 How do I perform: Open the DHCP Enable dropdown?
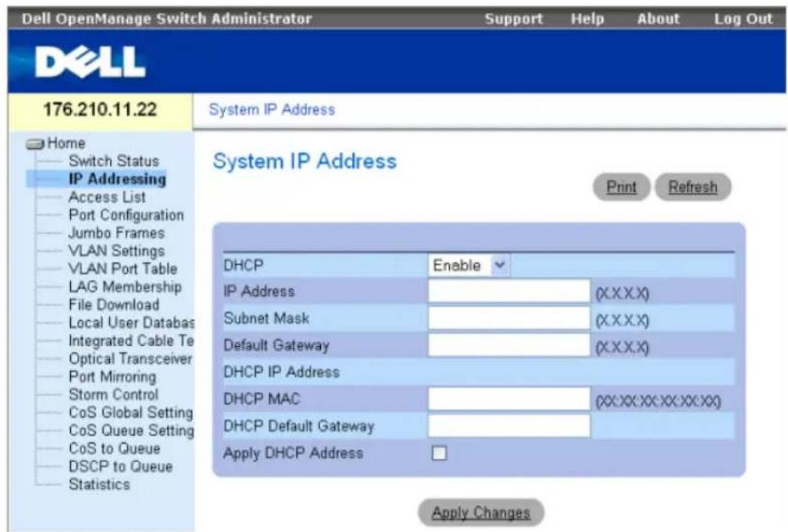(469, 265)
